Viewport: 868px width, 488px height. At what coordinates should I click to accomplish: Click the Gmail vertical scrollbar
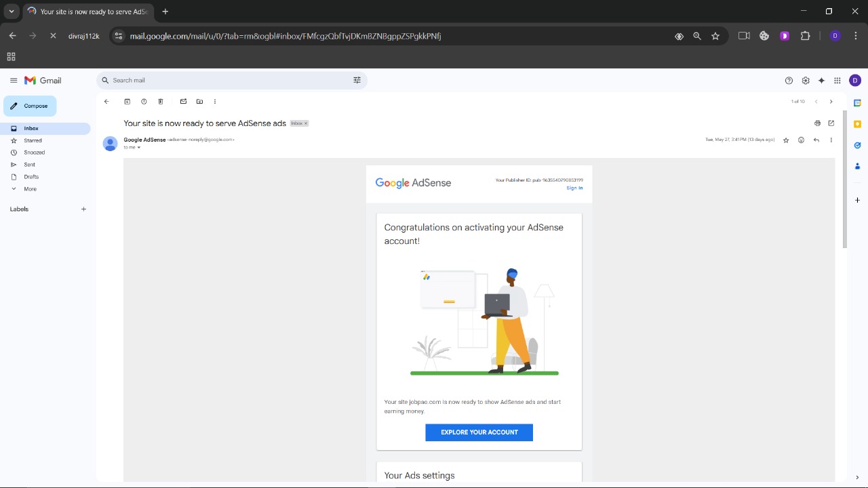[x=844, y=180]
